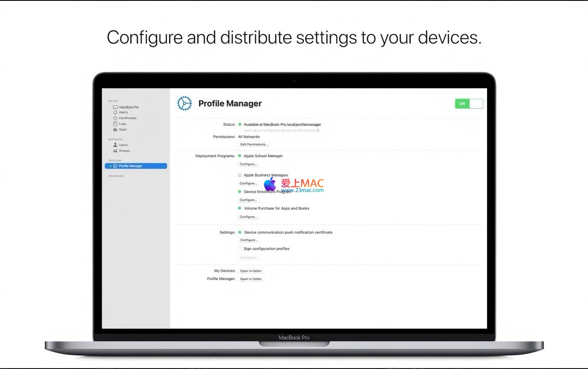Configure Volume Purchase for Apps and Books

[x=248, y=217]
